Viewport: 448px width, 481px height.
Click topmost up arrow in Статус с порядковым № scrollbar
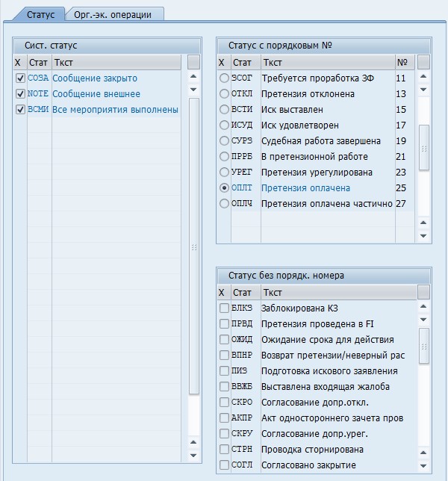(423, 77)
